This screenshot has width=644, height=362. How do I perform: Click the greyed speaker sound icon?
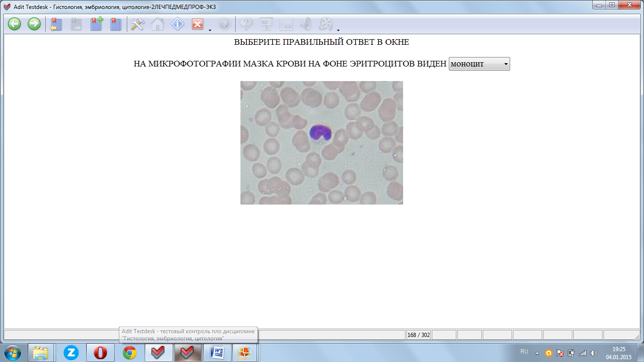pos(306,24)
